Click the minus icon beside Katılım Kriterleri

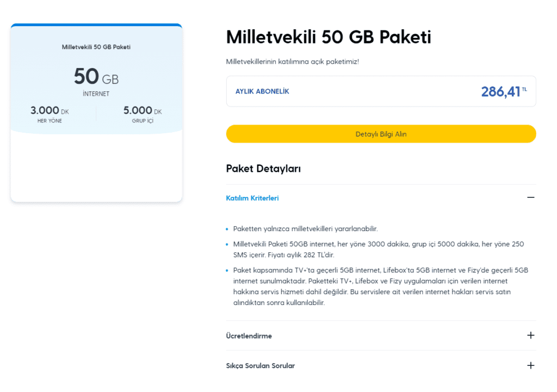click(x=531, y=198)
